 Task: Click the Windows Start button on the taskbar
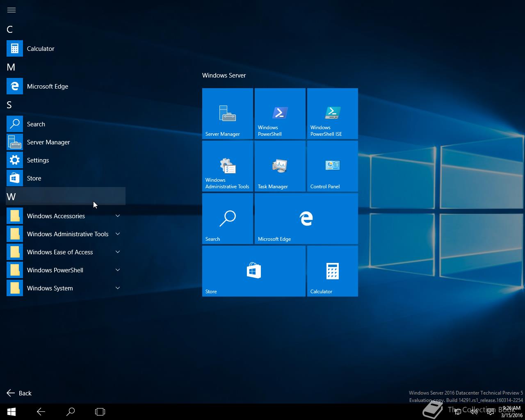11,412
